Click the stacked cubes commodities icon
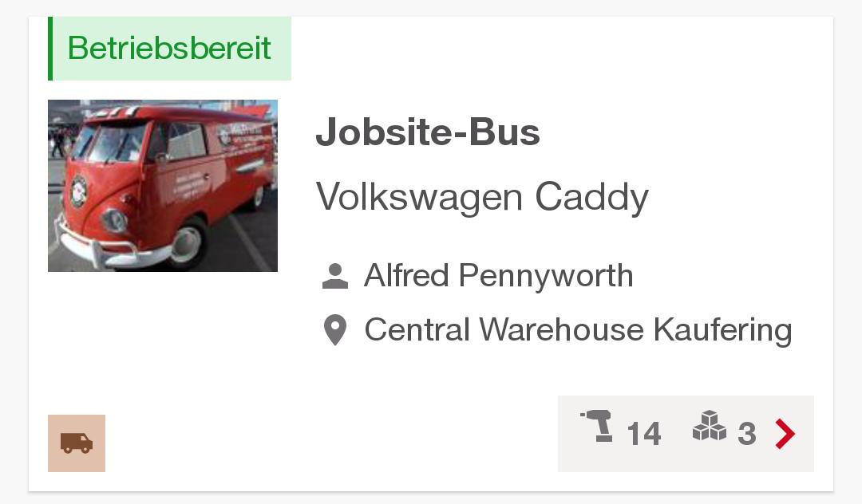Screen dimensions: 862x504 click(710, 426)
